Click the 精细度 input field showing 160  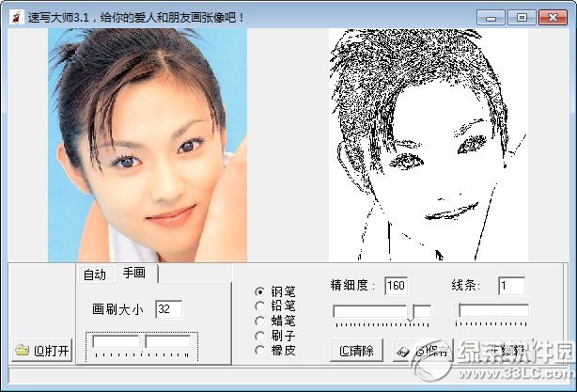(x=396, y=286)
